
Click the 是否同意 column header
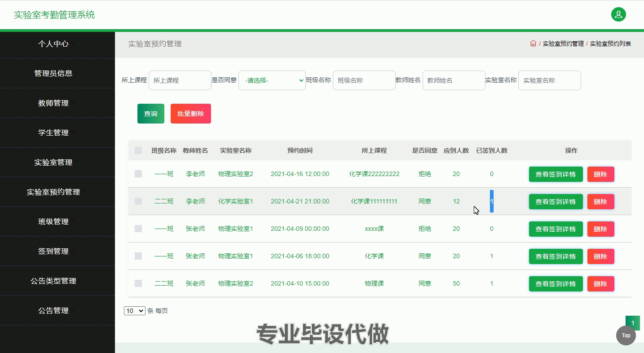[425, 150]
